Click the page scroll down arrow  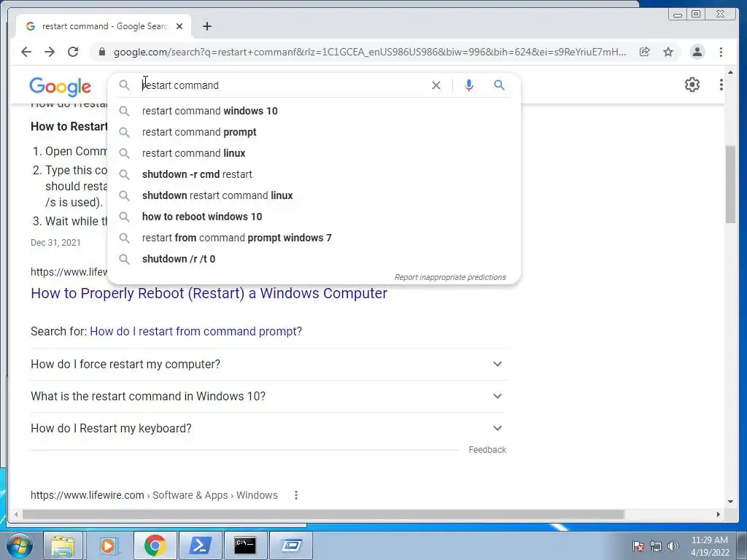pos(729,502)
